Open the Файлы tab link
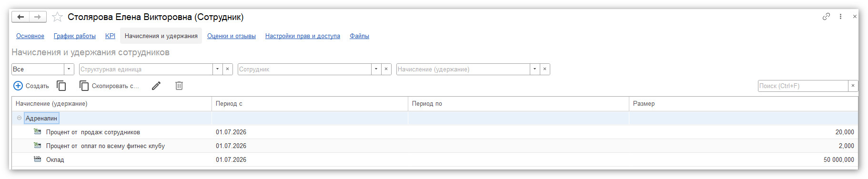The image size is (868, 179). coord(359,36)
